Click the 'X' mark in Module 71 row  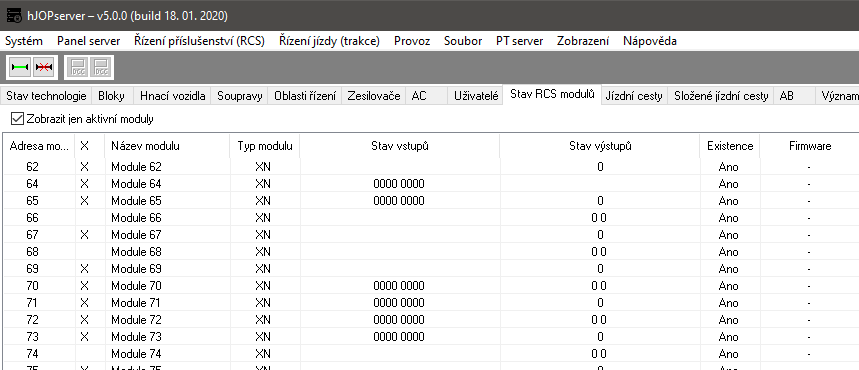(x=84, y=303)
